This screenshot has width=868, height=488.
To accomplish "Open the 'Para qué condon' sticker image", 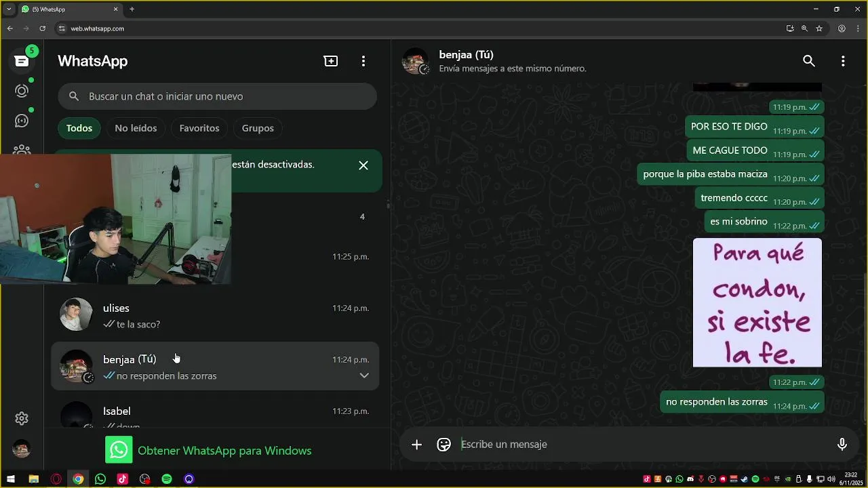I will tap(757, 302).
